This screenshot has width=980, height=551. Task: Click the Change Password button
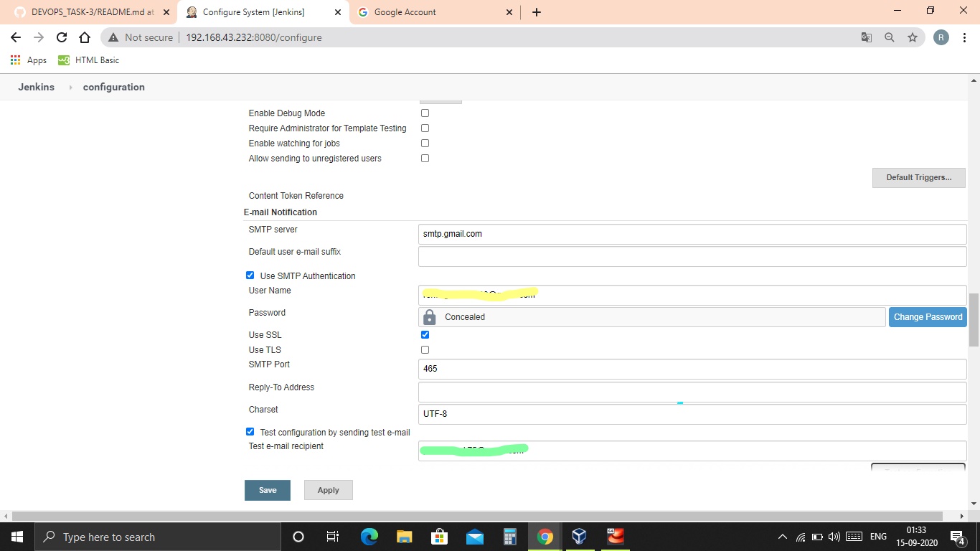(x=928, y=317)
